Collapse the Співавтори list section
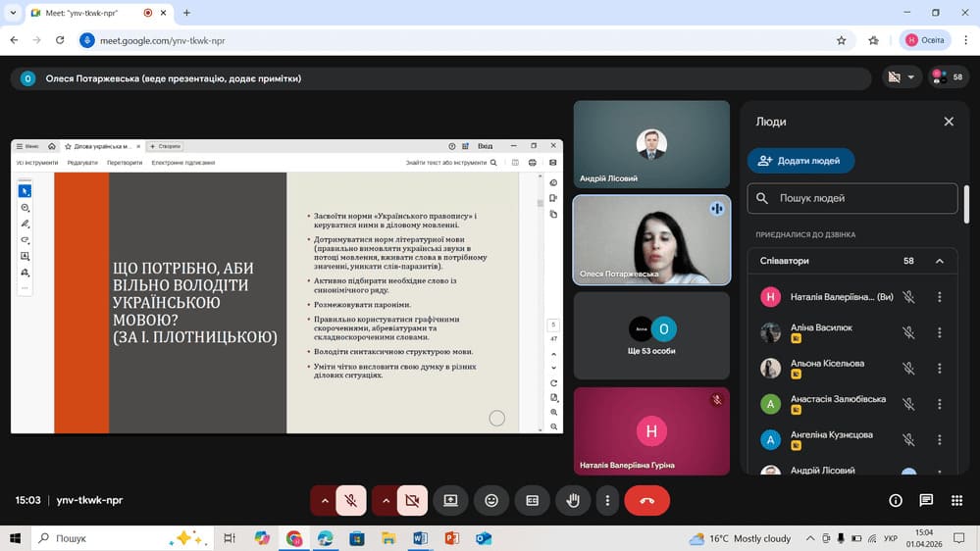Screen dimensions: 980x551 (939, 261)
